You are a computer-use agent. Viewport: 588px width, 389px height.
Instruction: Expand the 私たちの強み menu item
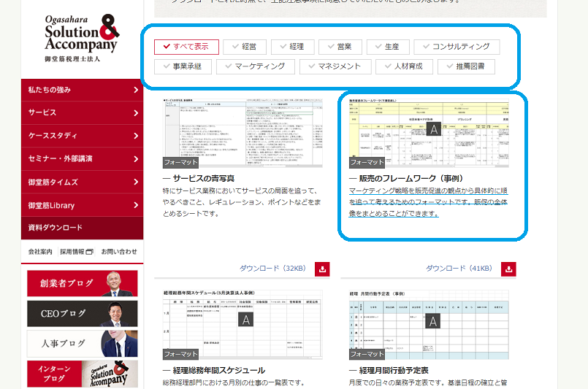pos(82,90)
